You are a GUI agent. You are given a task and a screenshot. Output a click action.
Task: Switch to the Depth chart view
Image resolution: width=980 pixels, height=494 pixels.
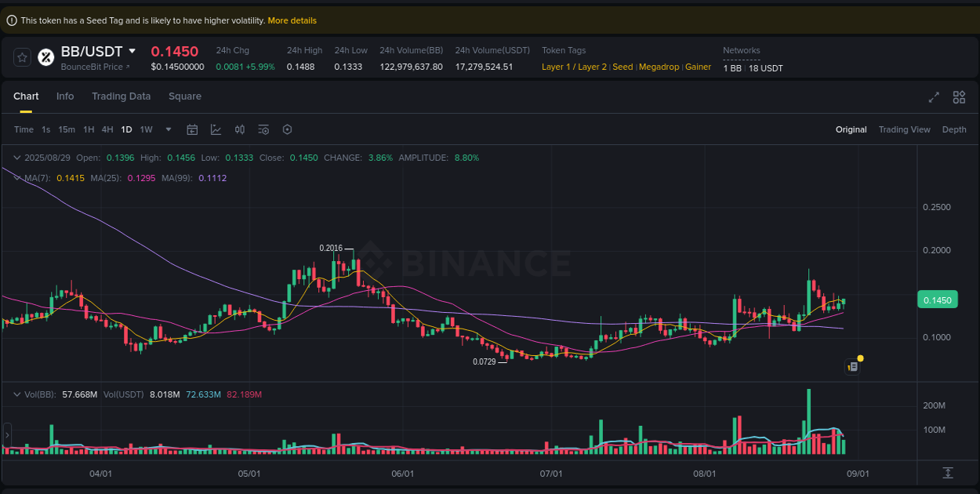click(x=954, y=129)
